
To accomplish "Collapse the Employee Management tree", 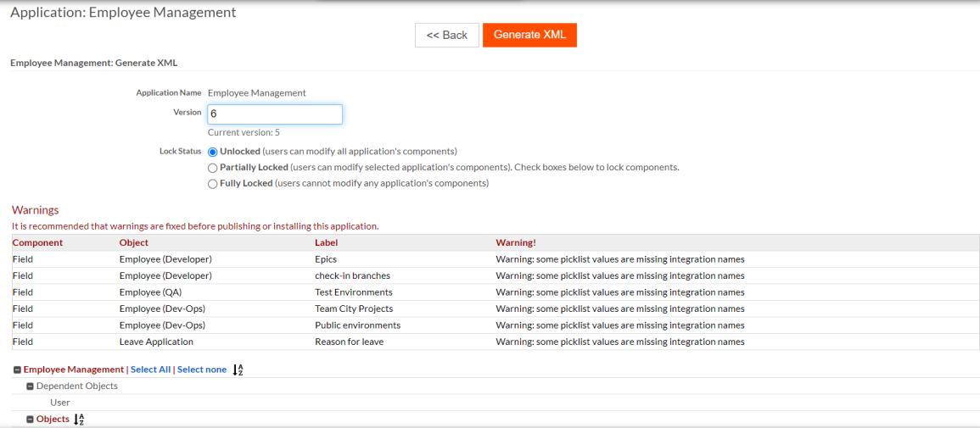I will 17,370.
